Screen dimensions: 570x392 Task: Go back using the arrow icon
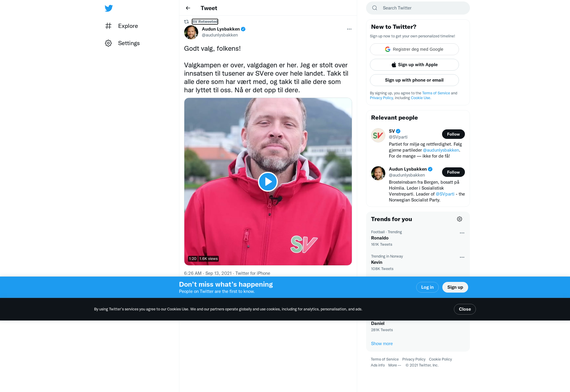pos(188,8)
